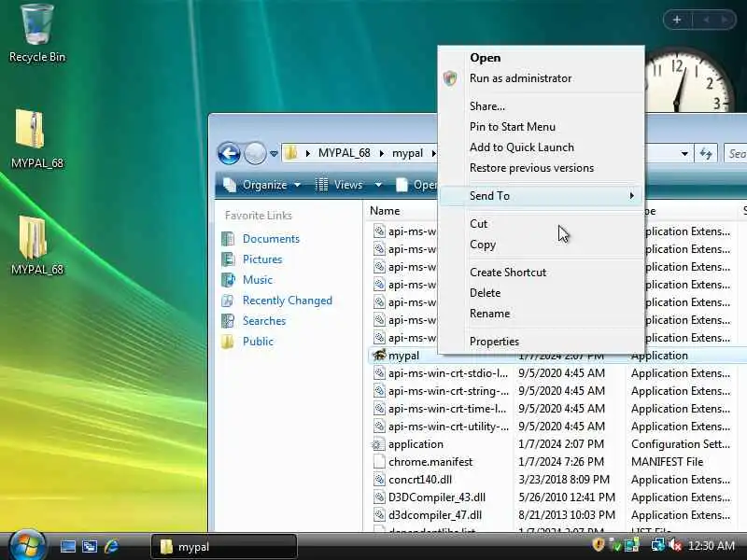Choose Run as administrator
This screenshot has width=747, height=560.
point(542,78)
